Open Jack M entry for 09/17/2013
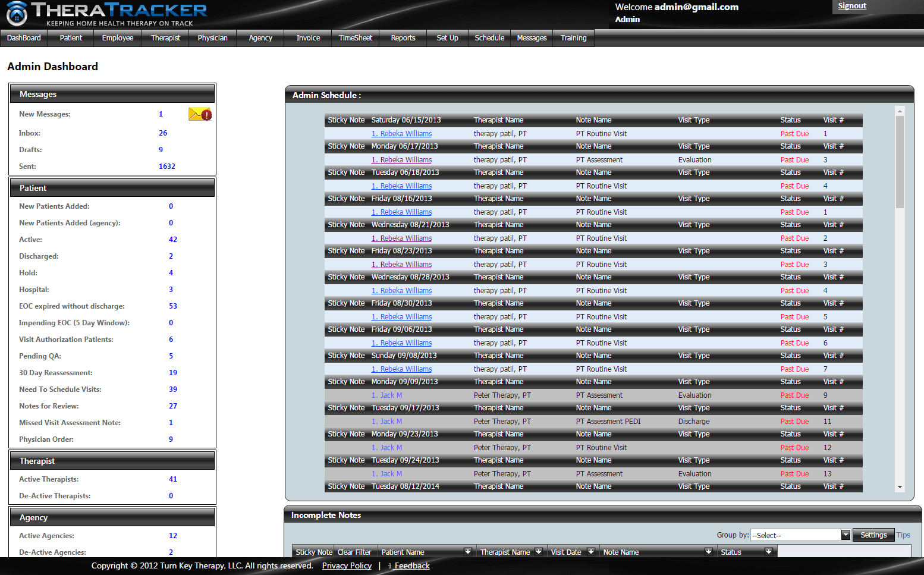 [x=386, y=422]
